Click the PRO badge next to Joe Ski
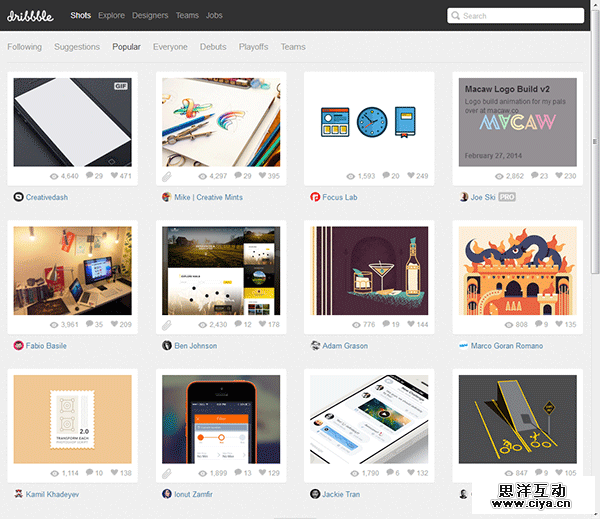Screen dimensions: 600x519 [x=507, y=197]
